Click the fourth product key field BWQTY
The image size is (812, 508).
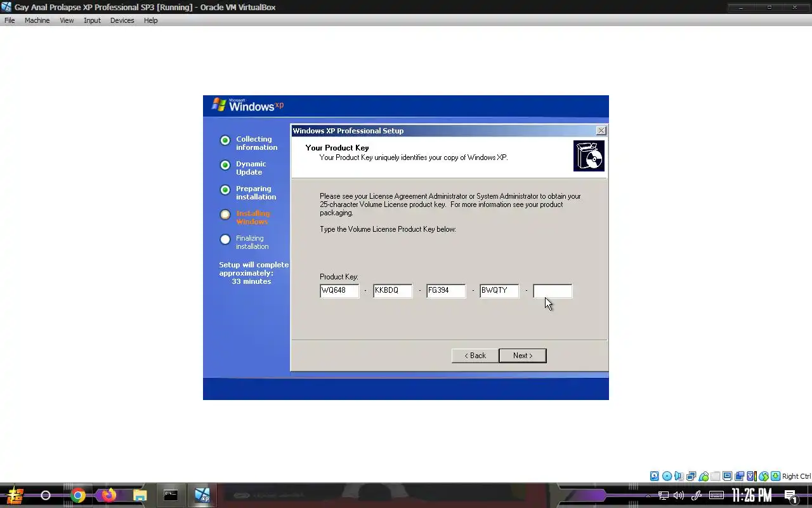(x=499, y=291)
